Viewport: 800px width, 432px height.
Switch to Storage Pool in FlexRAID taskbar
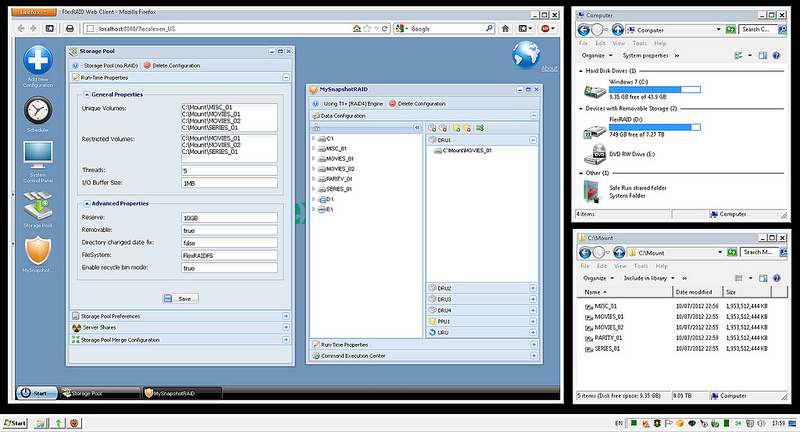(x=100, y=393)
